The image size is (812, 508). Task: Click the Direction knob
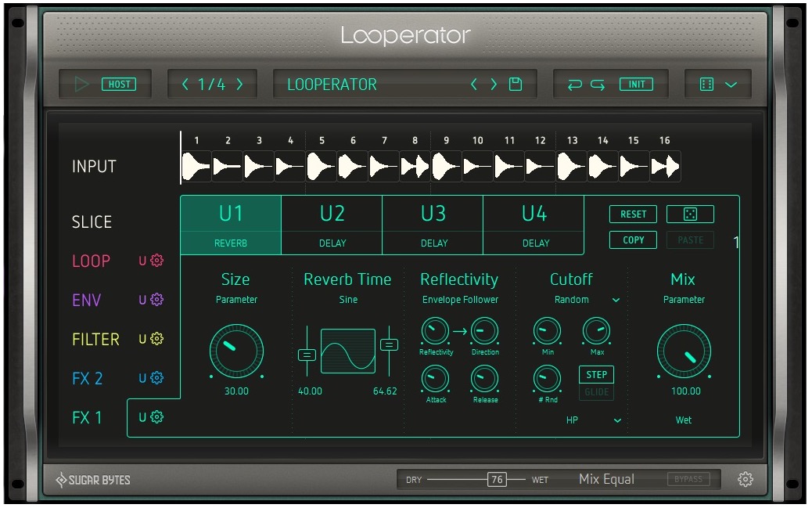485,331
